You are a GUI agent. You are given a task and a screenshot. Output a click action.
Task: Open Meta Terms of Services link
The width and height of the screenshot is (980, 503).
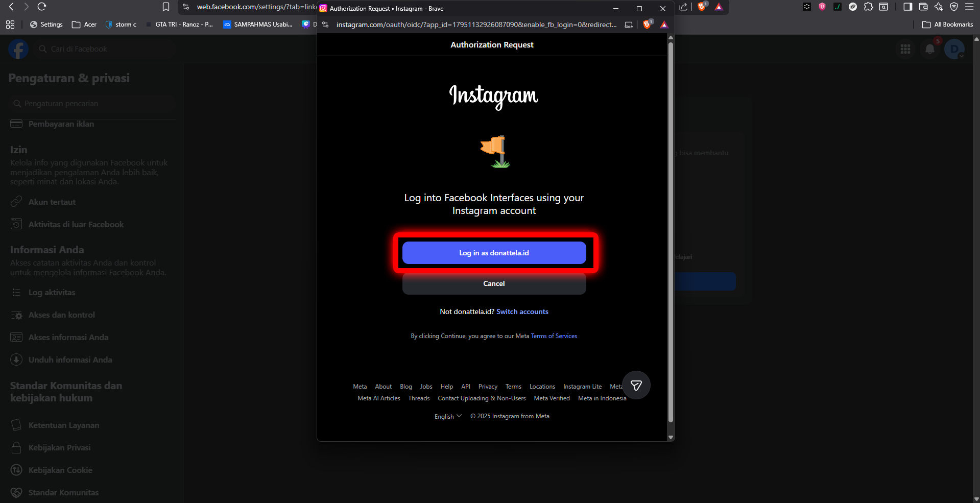pos(554,336)
